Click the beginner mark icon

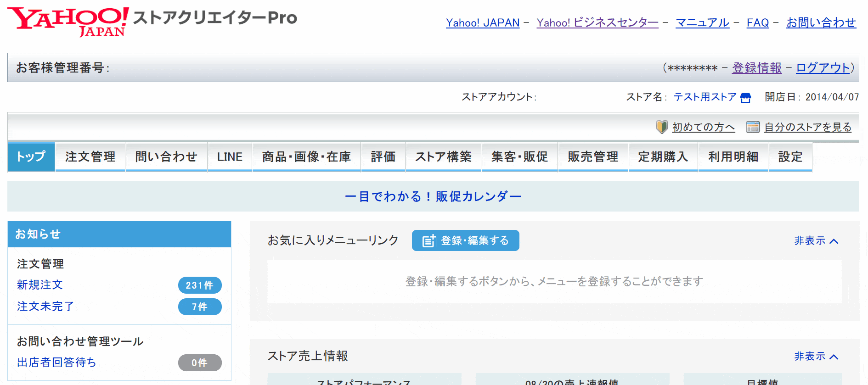point(661,127)
